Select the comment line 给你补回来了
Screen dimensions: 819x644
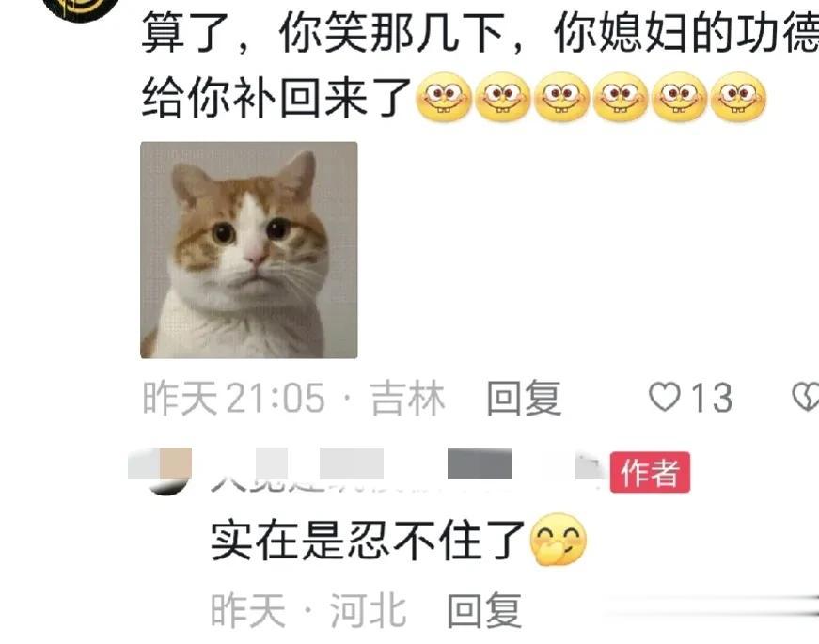point(276,97)
